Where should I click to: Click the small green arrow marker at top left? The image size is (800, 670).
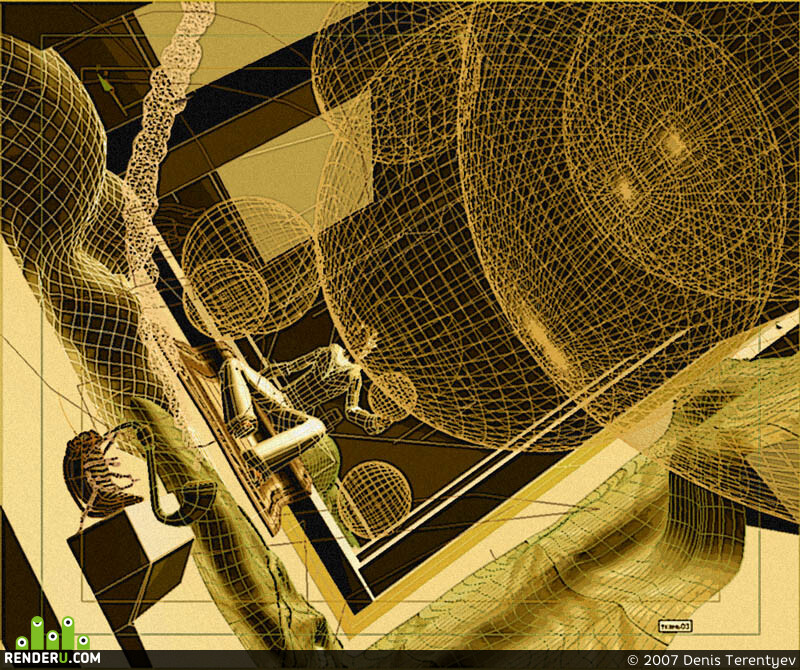point(105,82)
